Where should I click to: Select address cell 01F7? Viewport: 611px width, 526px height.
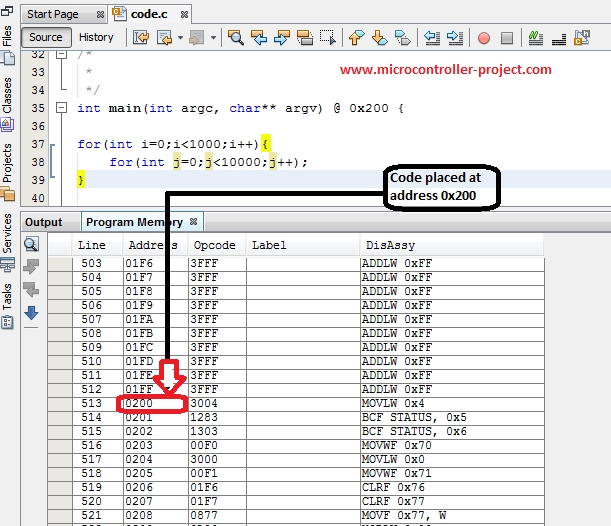pos(155,277)
